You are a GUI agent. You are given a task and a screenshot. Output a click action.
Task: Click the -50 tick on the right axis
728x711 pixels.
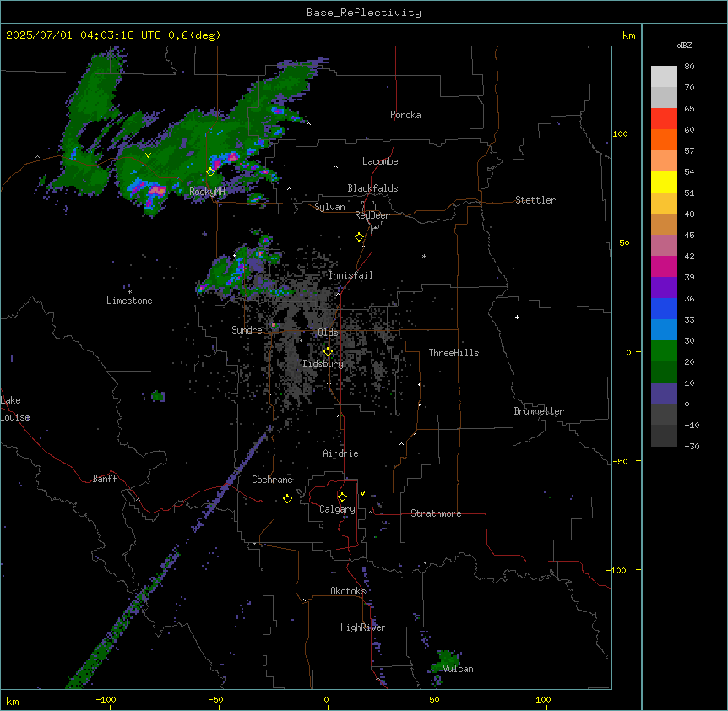pyautogui.click(x=620, y=461)
